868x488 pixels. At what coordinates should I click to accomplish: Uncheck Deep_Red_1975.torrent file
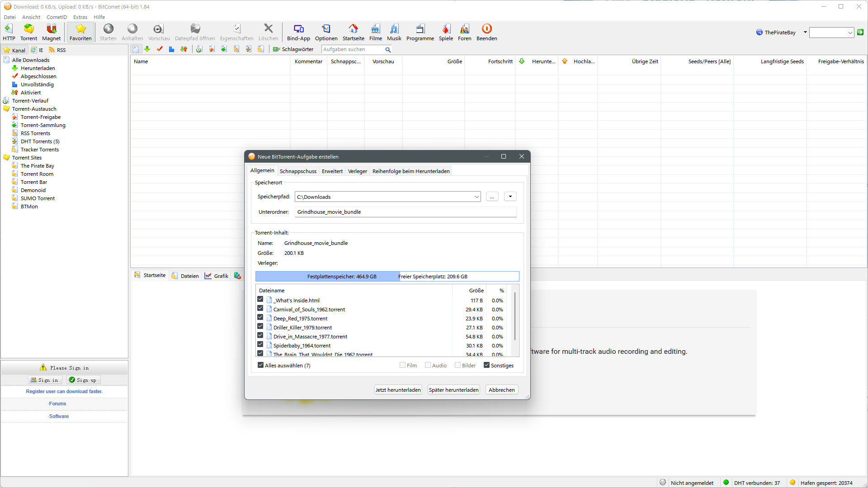(260, 317)
